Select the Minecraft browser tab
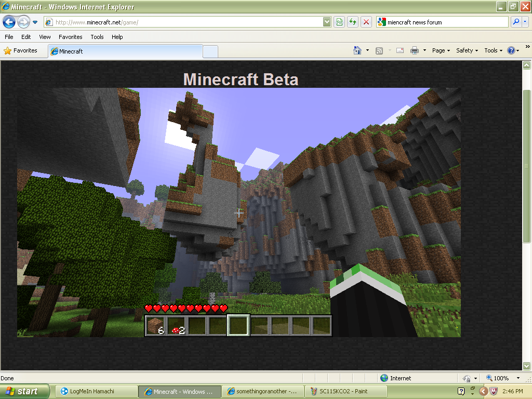Screen dimensions: 532x399 pos(125,51)
